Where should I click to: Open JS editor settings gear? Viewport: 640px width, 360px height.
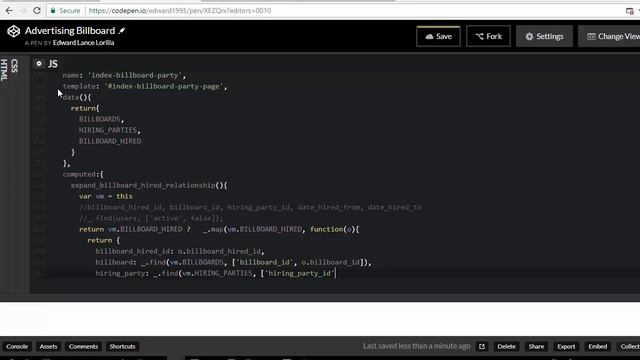[x=39, y=64]
